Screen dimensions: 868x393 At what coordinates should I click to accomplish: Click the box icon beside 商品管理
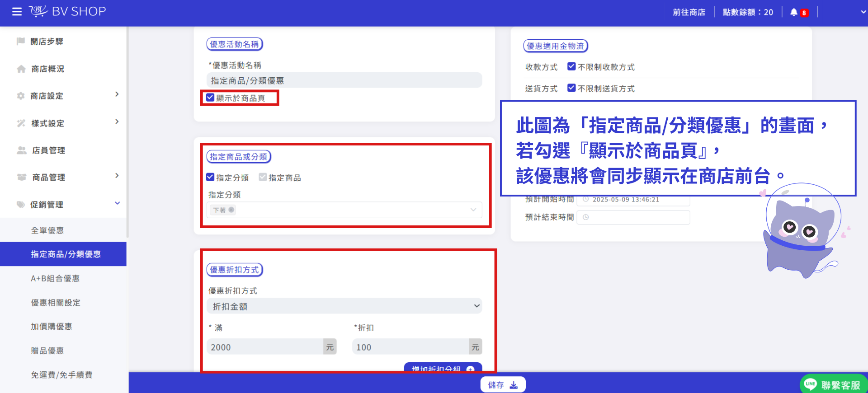coord(22,177)
